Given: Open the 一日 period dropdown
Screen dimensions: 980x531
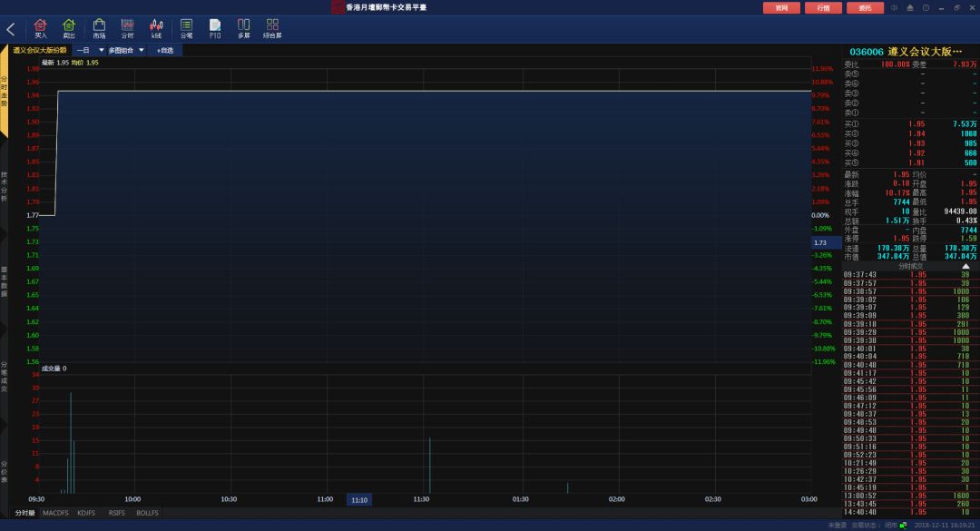Looking at the screenshot, I should pos(90,50).
